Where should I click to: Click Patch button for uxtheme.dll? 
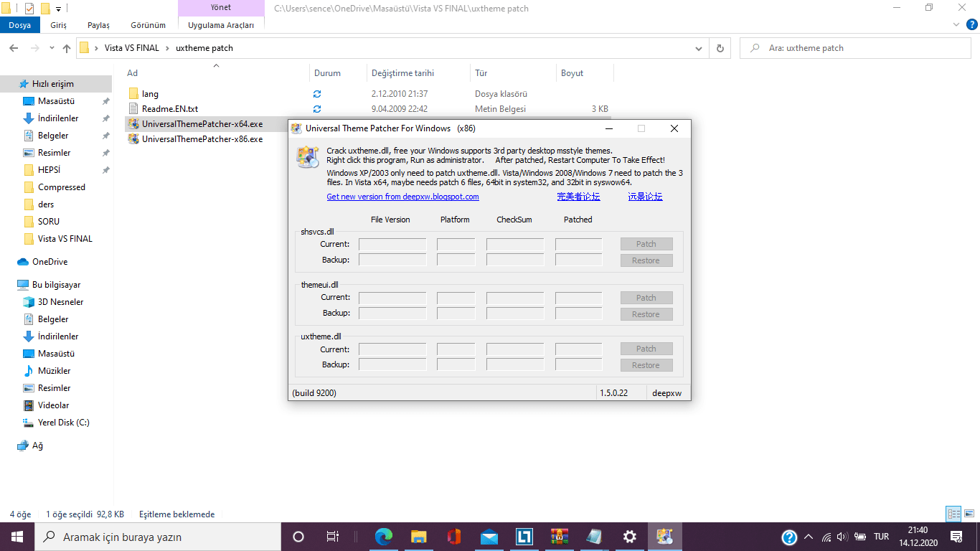coord(646,349)
